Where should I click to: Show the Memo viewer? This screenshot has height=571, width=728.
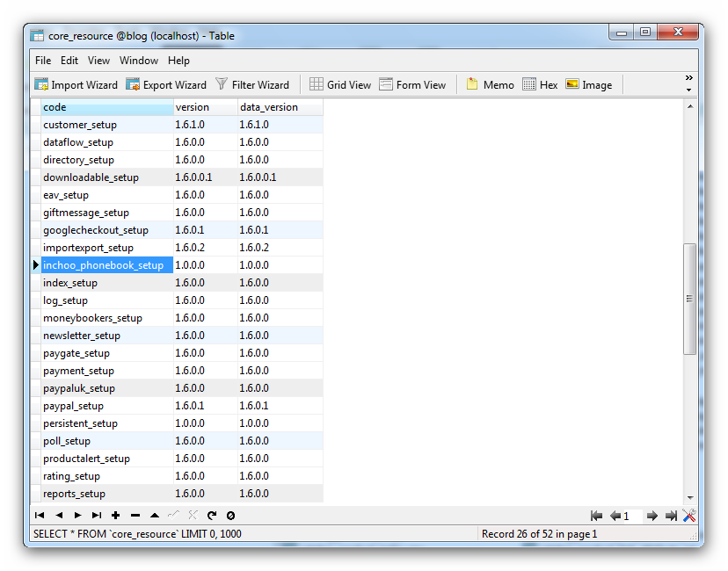(x=490, y=85)
